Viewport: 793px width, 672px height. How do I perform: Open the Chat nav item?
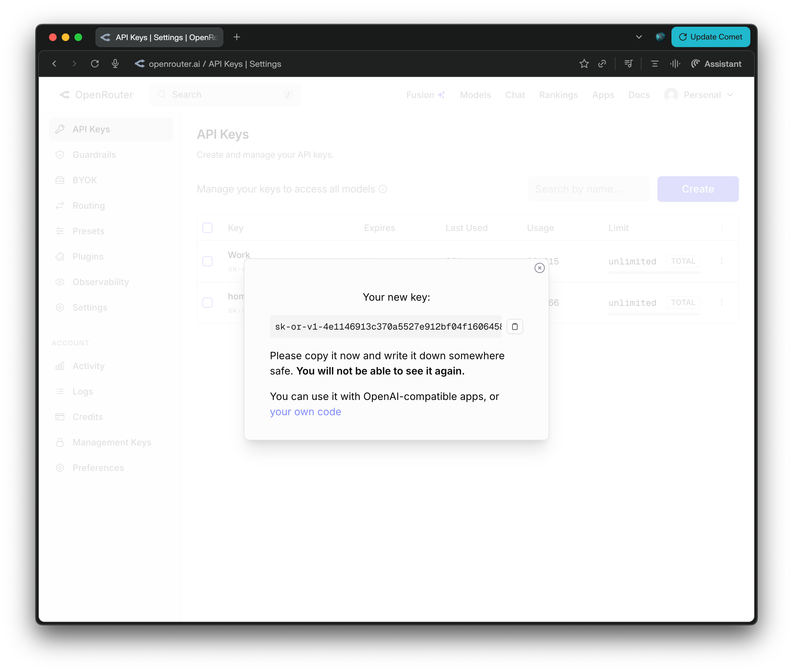click(515, 95)
